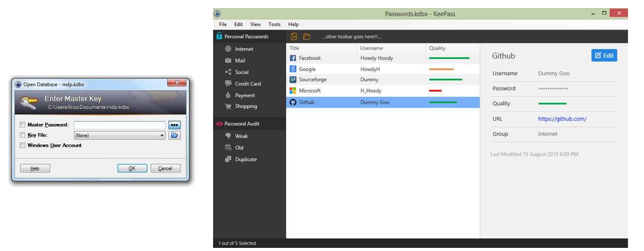Click the thumbs-down icon beside Weak
The image size is (644, 251).
(x=228, y=136)
